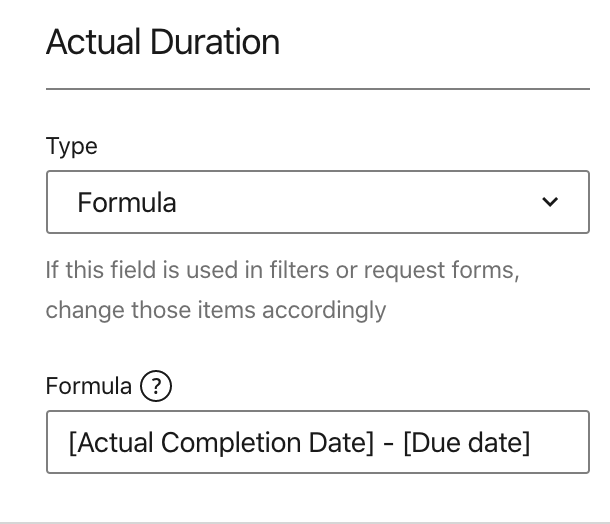Click the Formula input field
The image size is (610, 524).
coord(317,442)
